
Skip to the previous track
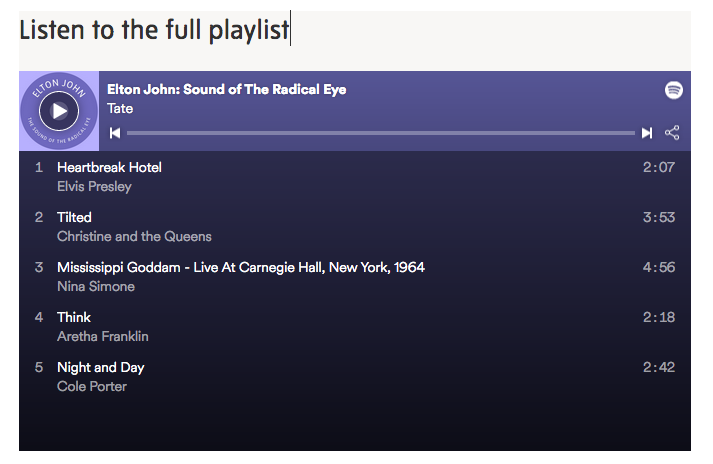coord(115,133)
